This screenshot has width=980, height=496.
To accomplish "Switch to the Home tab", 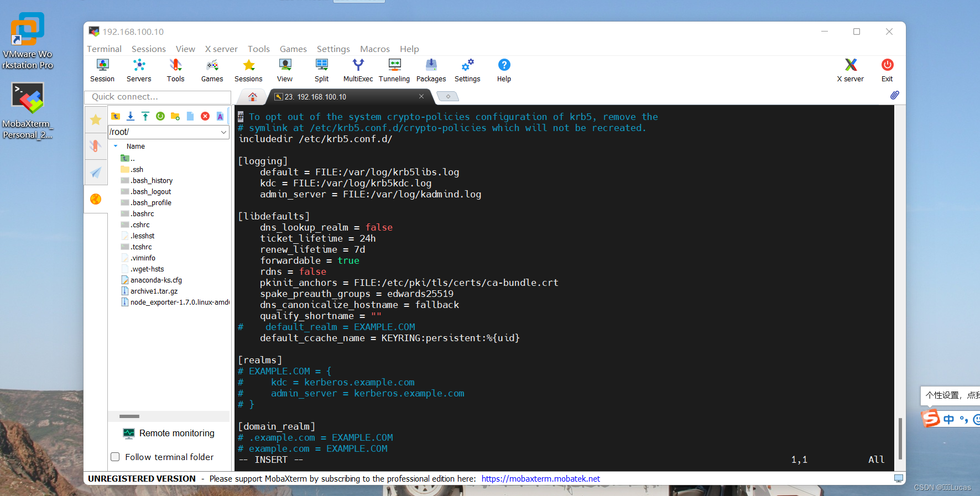I will click(253, 97).
